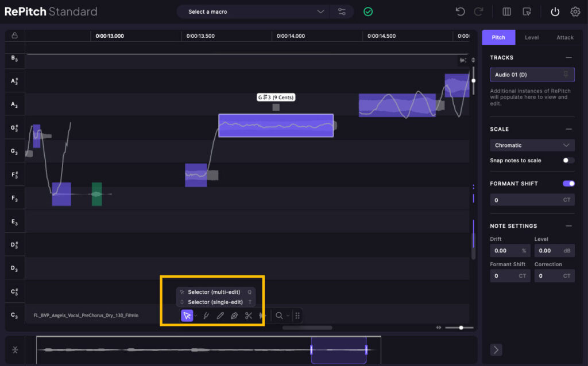The width and height of the screenshot is (588, 366).
Task: Pick the tuning fork pitch tool
Action: [x=206, y=316]
